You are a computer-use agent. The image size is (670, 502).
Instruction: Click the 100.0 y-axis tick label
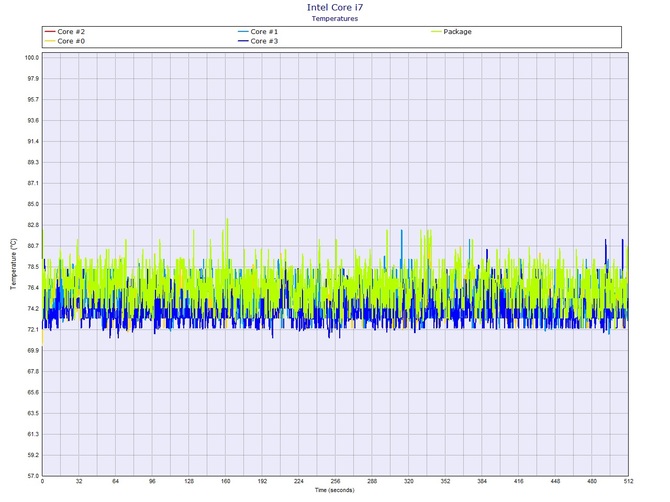coord(32,58)
